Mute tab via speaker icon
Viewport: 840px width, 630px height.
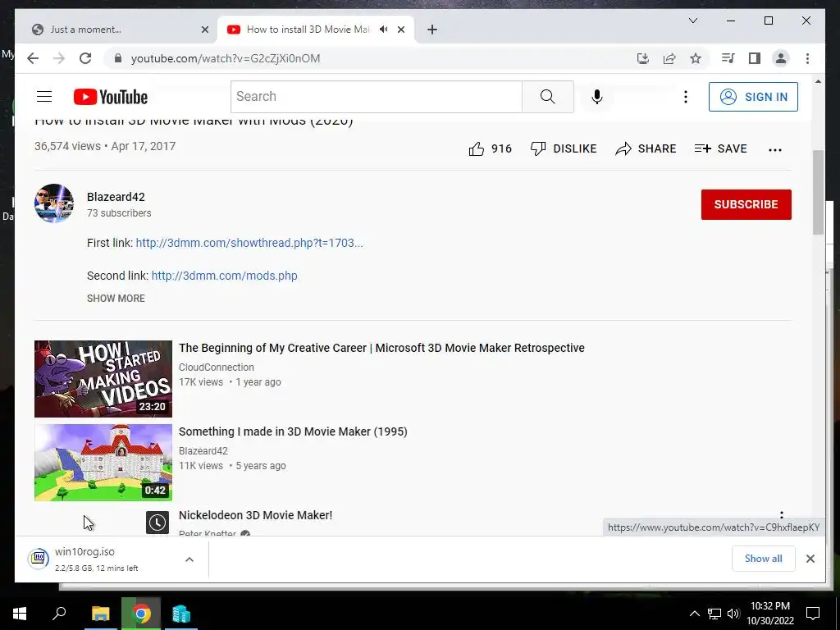coord(384,30)
